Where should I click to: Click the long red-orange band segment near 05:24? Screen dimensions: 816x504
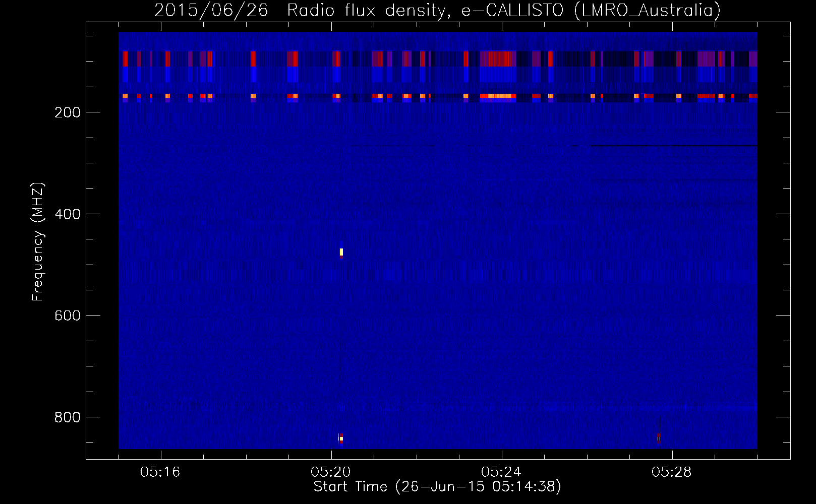pyautogui.click(x=498, y=96)
